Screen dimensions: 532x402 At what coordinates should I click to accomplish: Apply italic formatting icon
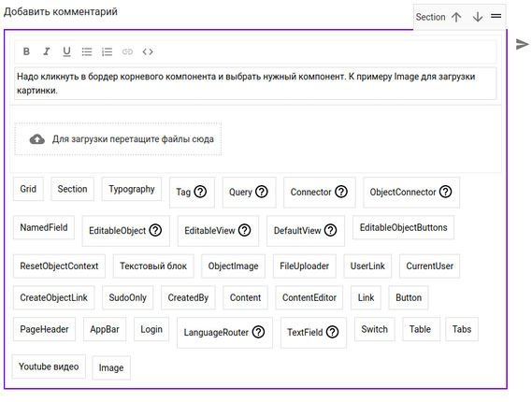(x=47, y=51)
